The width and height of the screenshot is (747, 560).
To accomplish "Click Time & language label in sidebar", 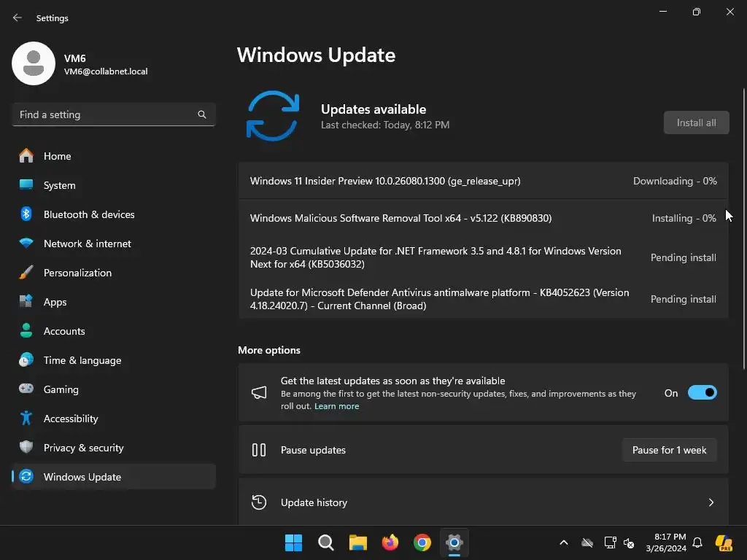I will click(82, 360).
